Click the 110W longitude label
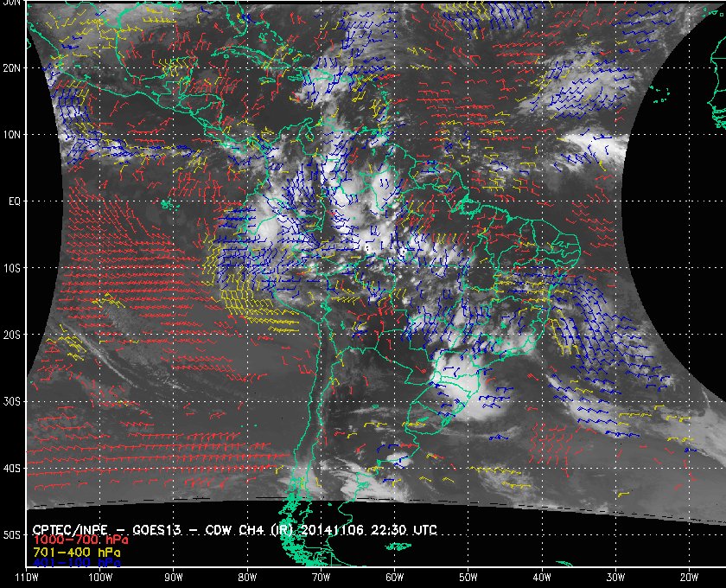 click(x=27, y=578)
